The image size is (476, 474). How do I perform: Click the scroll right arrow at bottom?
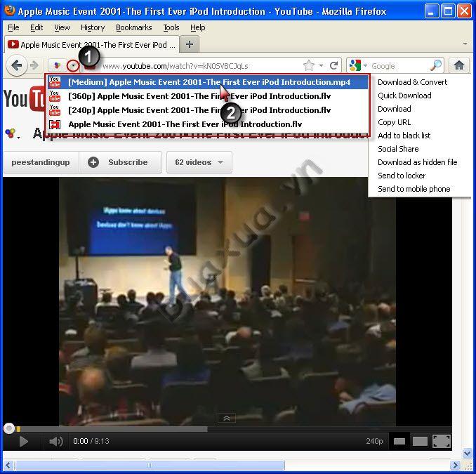pos(456,465)
